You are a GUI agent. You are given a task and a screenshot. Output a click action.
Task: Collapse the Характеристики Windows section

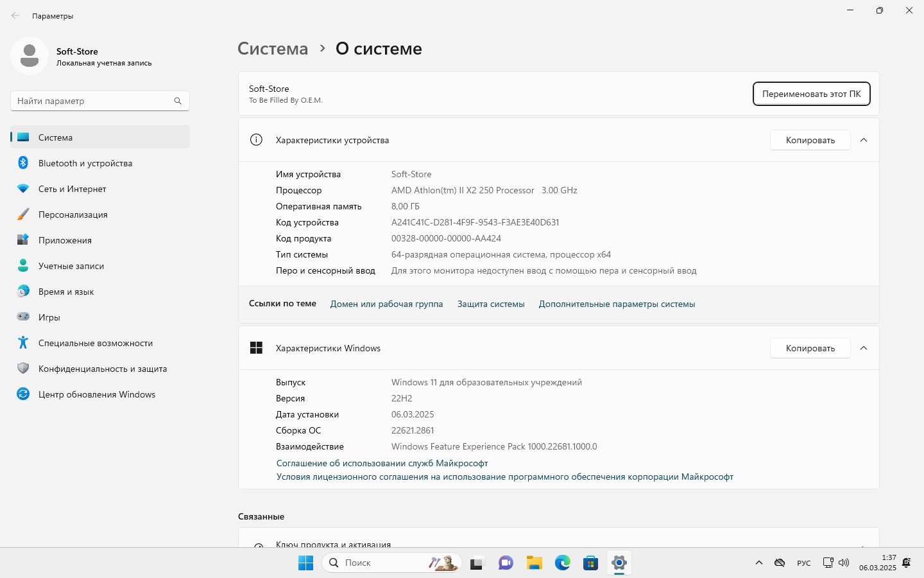[x=864, y=348]
